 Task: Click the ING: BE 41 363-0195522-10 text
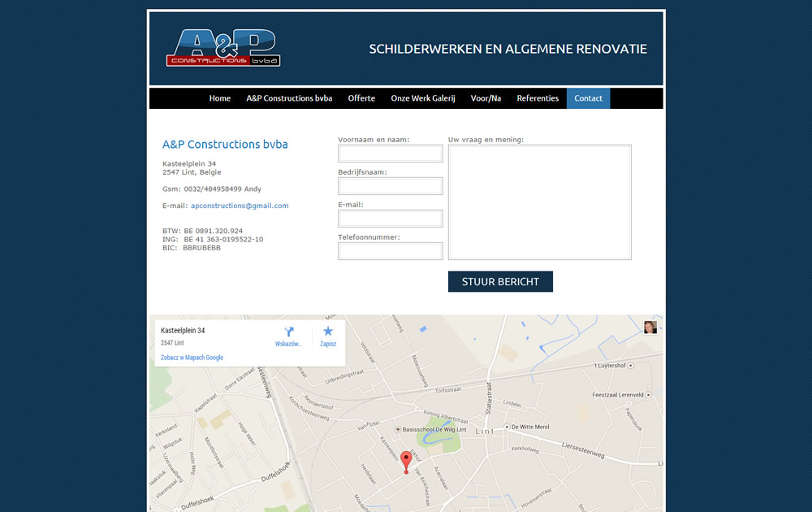point(213,240)
